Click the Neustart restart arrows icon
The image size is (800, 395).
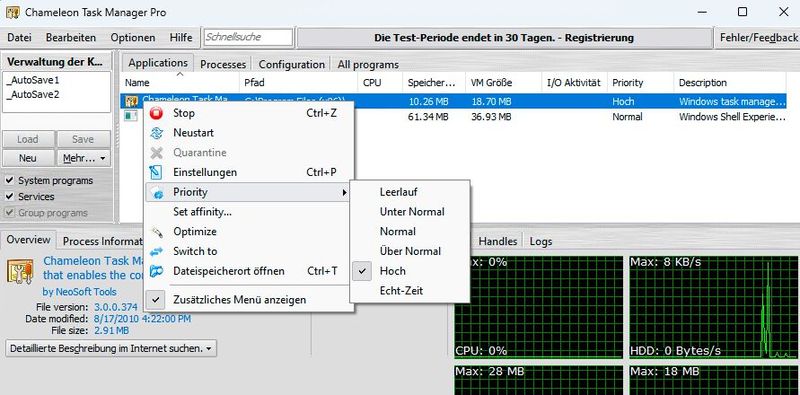[x=157, y=133]
